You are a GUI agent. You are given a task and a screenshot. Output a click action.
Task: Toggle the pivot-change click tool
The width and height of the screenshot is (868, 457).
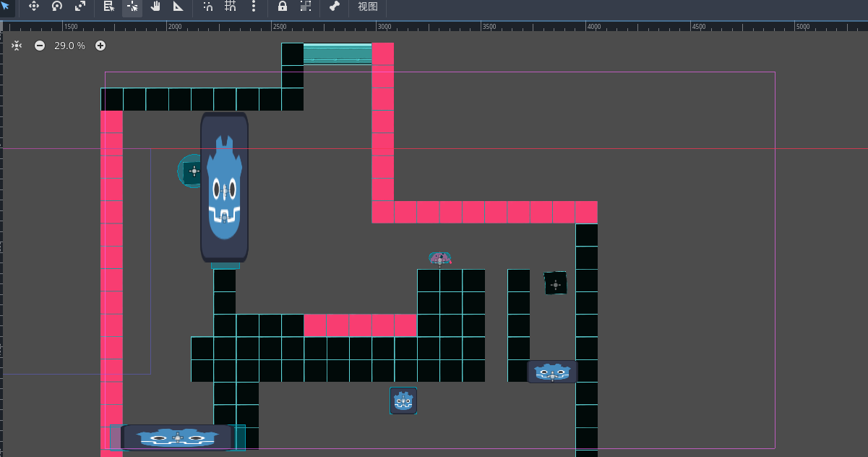click(132, 7)
